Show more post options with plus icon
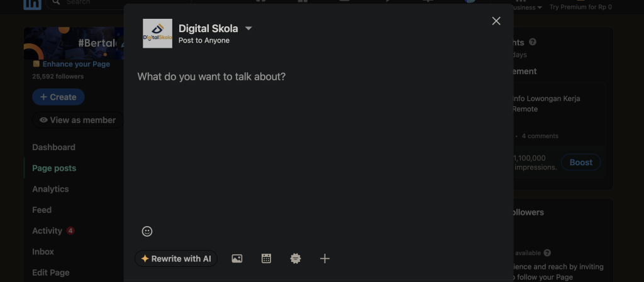Image resolution: width=644 pixels, height=282 pixels. (325, 259)
